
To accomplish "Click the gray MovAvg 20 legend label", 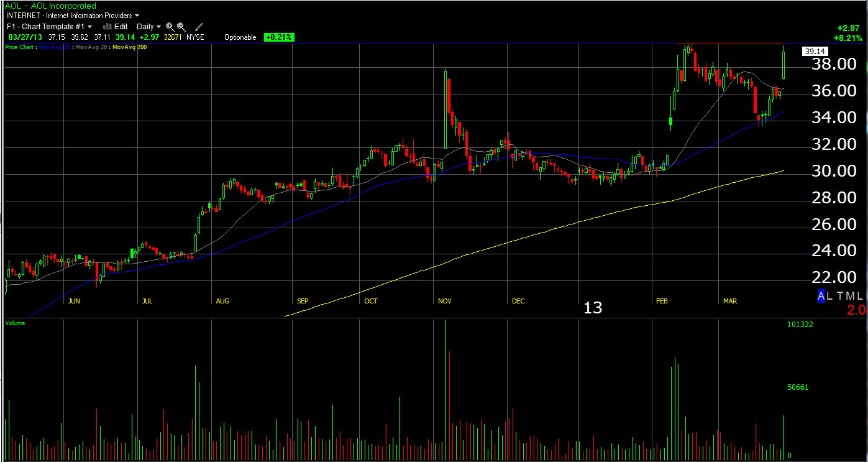I will tap(90, 47).
